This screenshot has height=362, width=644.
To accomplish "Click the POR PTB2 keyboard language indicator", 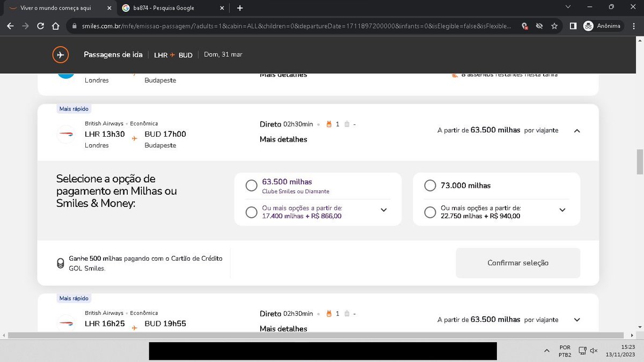I will 565,351.
